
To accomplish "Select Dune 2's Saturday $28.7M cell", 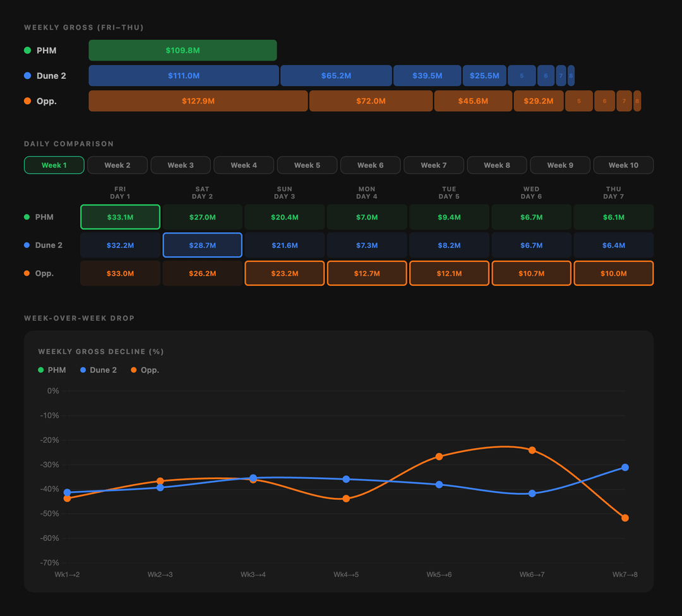I will (202, 245).
